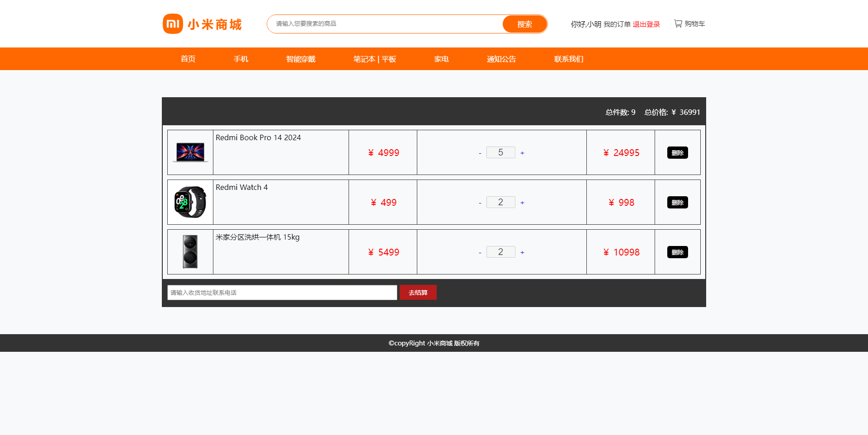The height and width of the screenshot is (435, 868).
Task: Open the 手机 phones category
Action: click(x=241, y=59)
